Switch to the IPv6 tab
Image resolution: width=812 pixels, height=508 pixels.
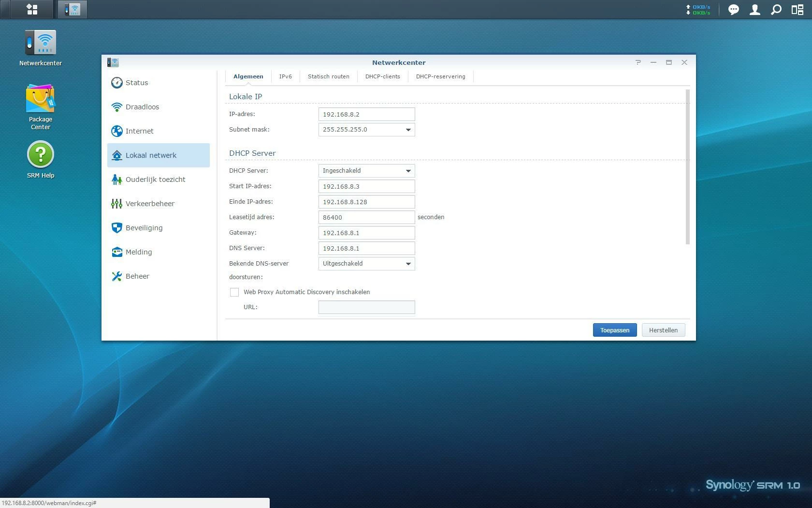286,76
